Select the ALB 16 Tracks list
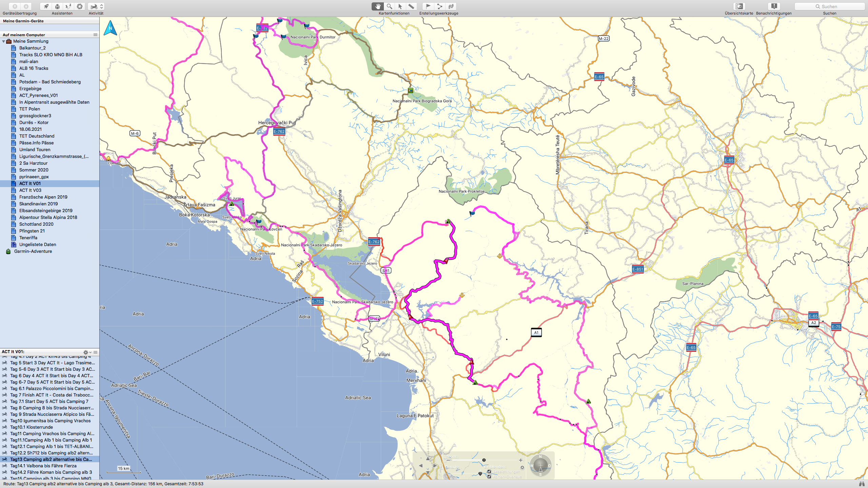This screenshot has height=488, width=868. pyautogui.click(x=50, y=68)
